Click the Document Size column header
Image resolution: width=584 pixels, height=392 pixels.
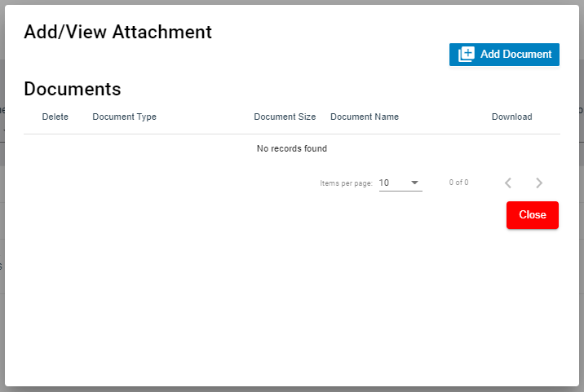[x=285, y=117]
